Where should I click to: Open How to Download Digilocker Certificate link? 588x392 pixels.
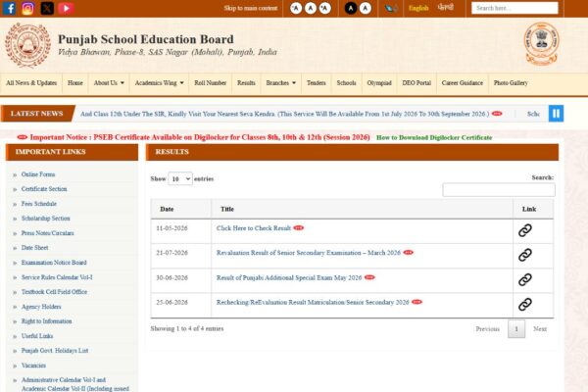[x=434, y=137]
